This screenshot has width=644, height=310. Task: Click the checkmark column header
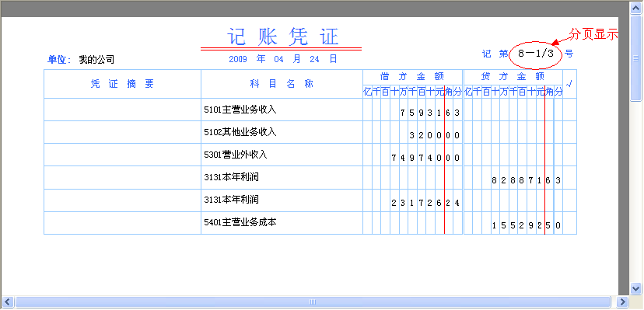click(x=569, y=84)
